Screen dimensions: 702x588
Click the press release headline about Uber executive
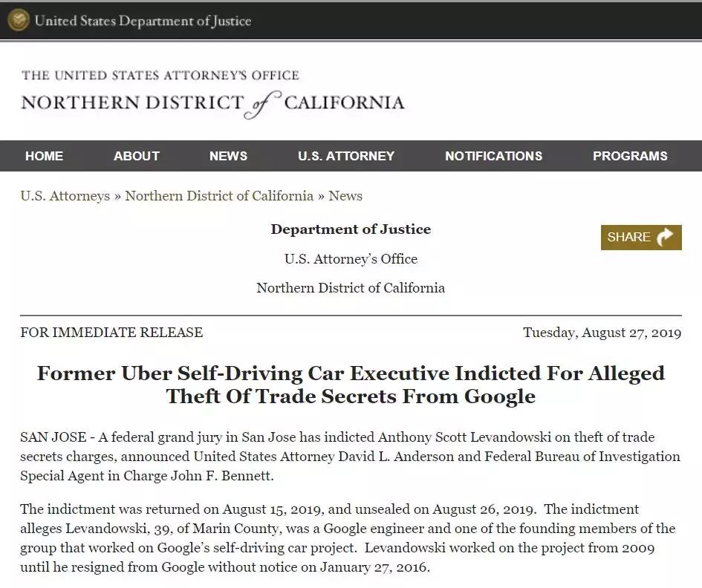351,385
